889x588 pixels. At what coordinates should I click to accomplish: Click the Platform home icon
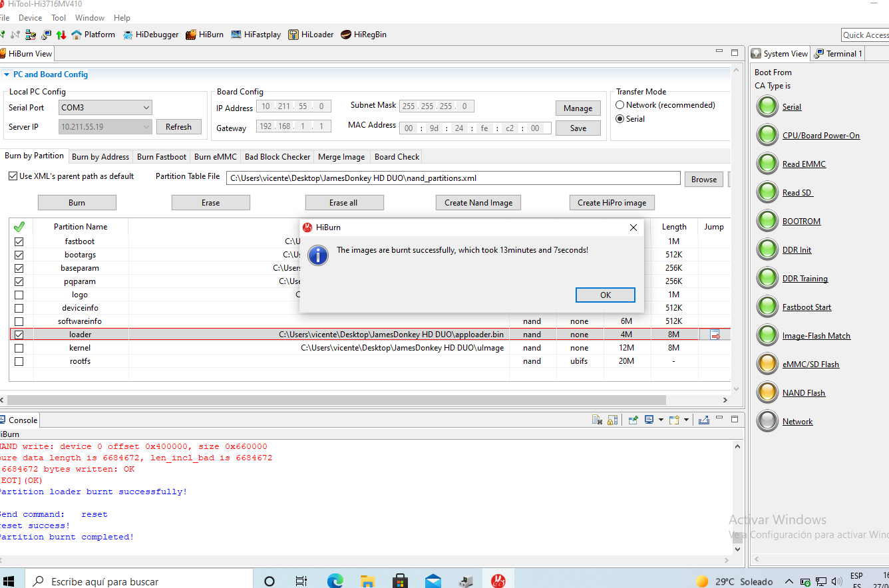coord(77,35)
